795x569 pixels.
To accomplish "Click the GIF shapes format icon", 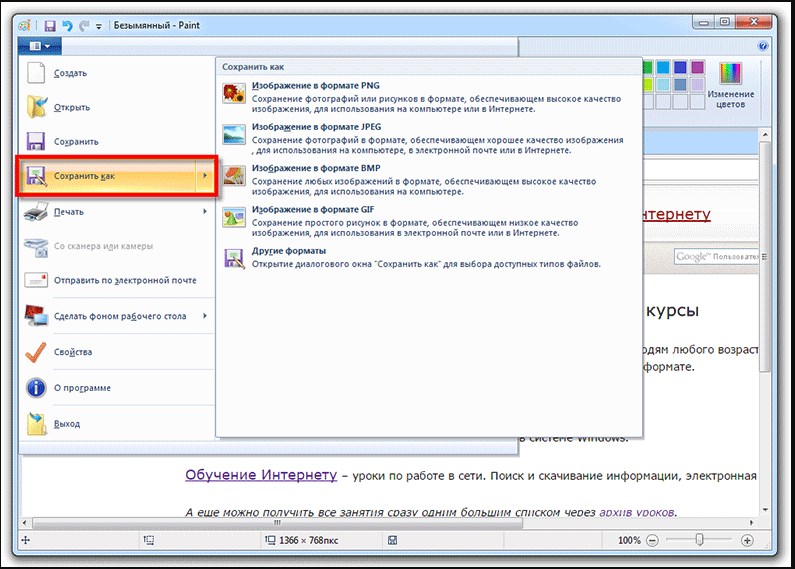I will [x=234, y=217].
